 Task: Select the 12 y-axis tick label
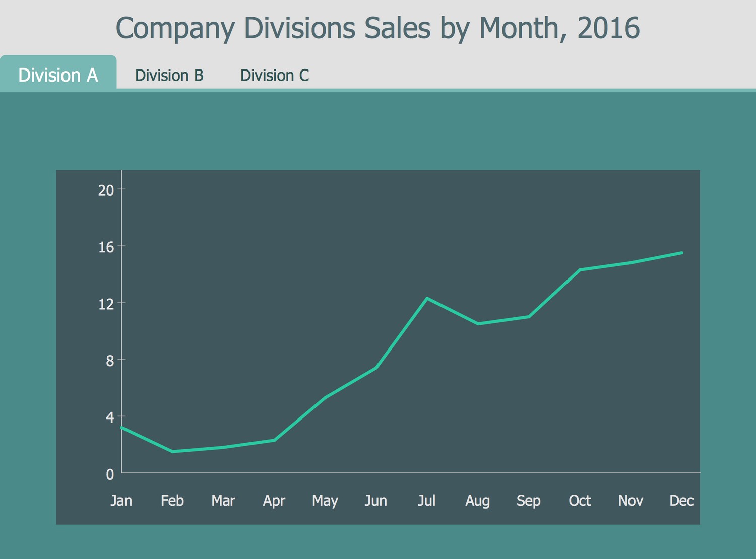pos(106,304)
